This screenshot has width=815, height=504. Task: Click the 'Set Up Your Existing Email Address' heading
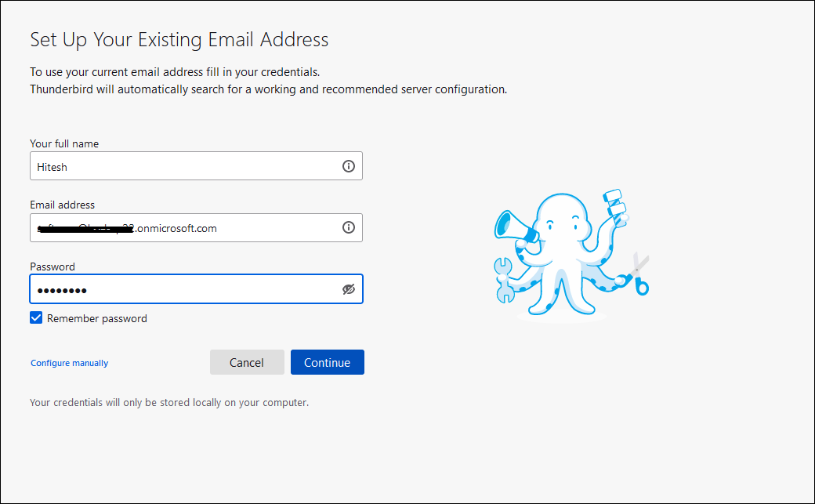179,40
